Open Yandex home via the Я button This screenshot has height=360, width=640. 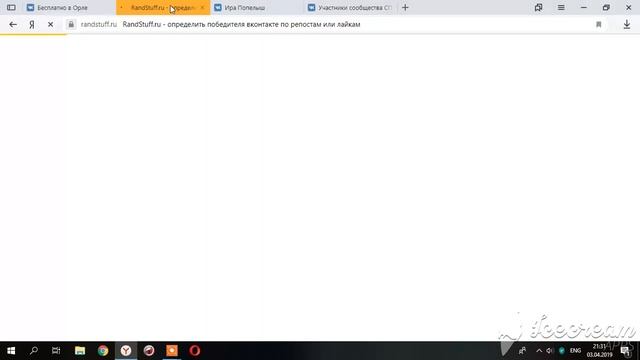31,24
